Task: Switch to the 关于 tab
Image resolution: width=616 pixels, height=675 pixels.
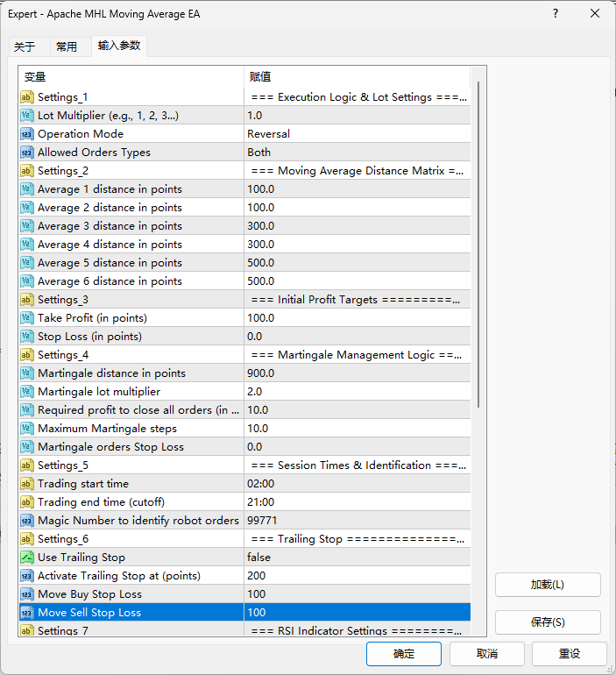Action: pyautogui.click(x=25, y=46)
